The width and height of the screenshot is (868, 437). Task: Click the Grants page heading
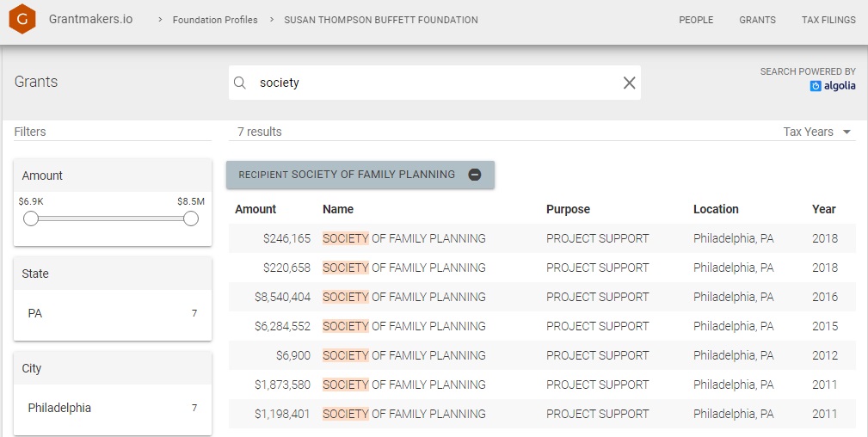[36, 82]
